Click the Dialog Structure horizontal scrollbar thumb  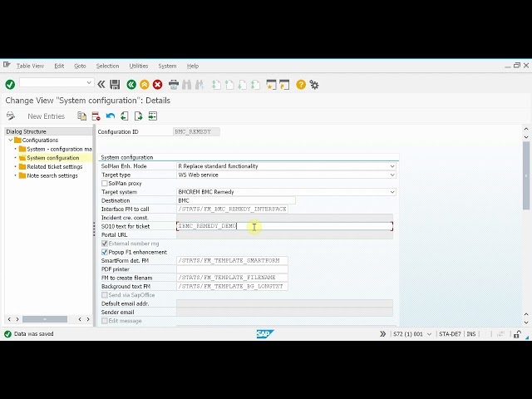click(x=45, y=319)
